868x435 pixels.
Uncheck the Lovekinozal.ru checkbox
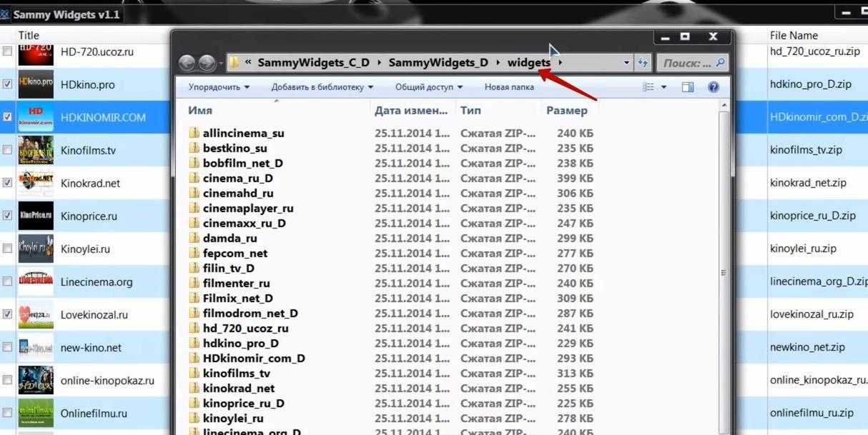[8, 314]
